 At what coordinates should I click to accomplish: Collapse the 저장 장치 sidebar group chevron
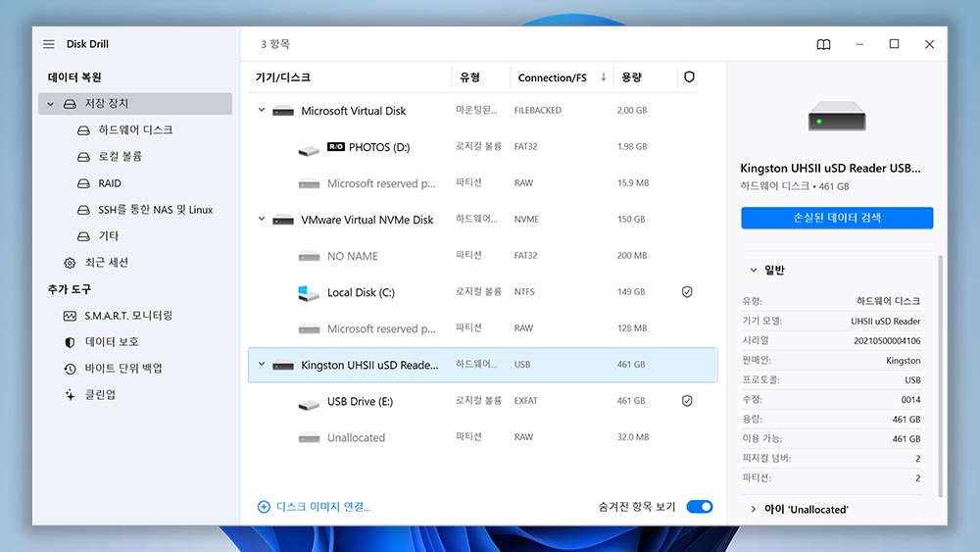[51, 104]
